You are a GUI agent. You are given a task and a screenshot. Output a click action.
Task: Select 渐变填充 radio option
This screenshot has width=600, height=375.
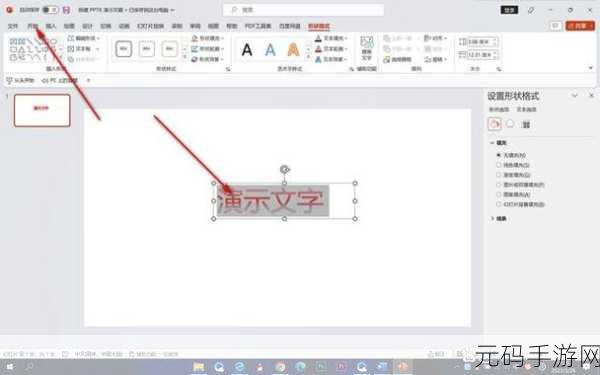point(499,175)
